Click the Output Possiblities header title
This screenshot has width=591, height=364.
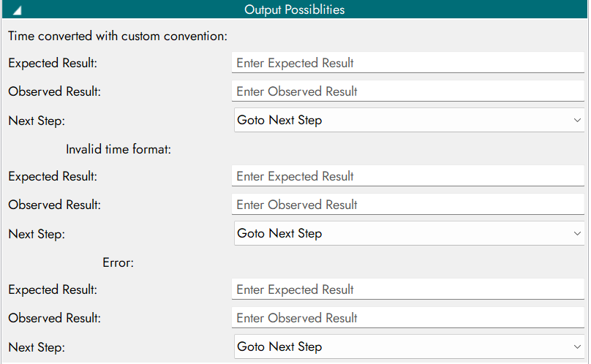(294, 10)
